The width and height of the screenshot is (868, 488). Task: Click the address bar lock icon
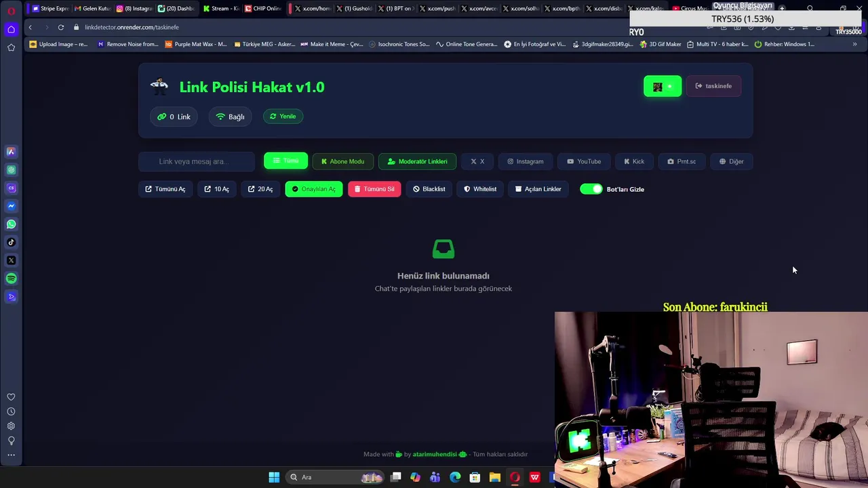(x=77, y=27)
